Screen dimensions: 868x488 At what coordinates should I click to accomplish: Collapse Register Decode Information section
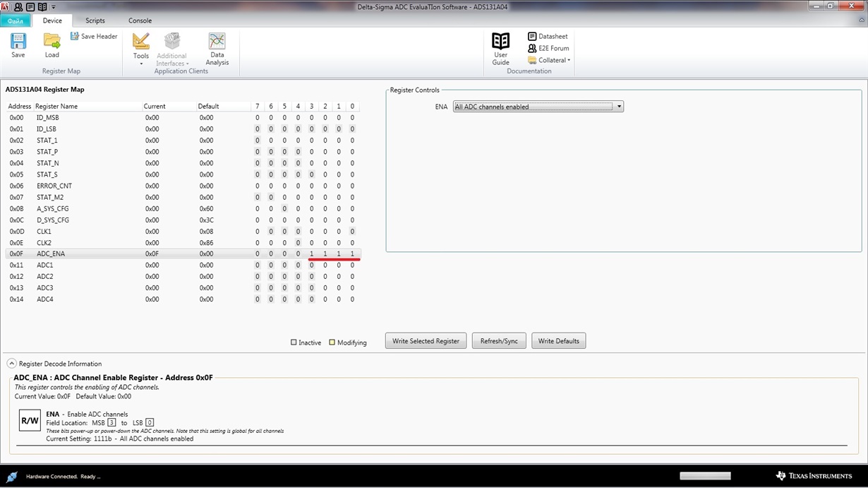click(x=12, y=364)
